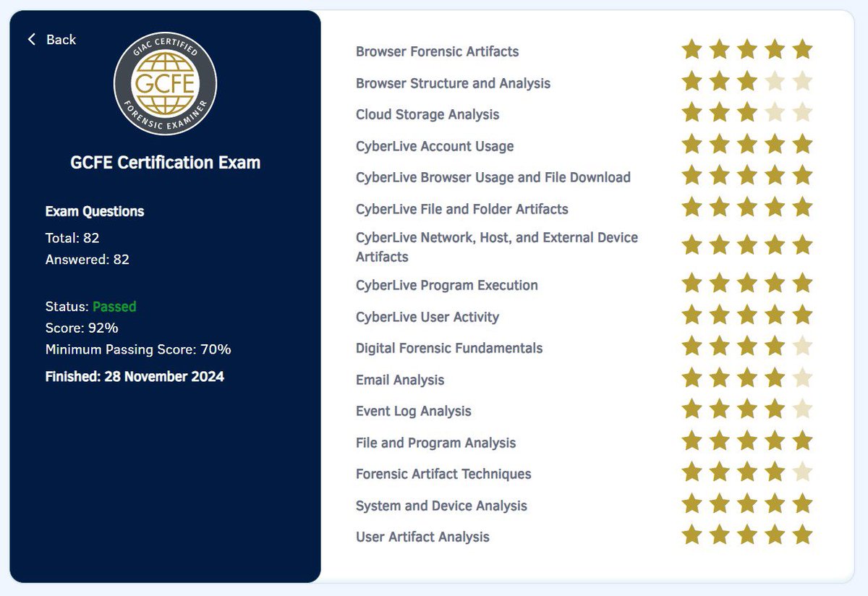Click Browser Structure and Analysis label

[453, 83]
